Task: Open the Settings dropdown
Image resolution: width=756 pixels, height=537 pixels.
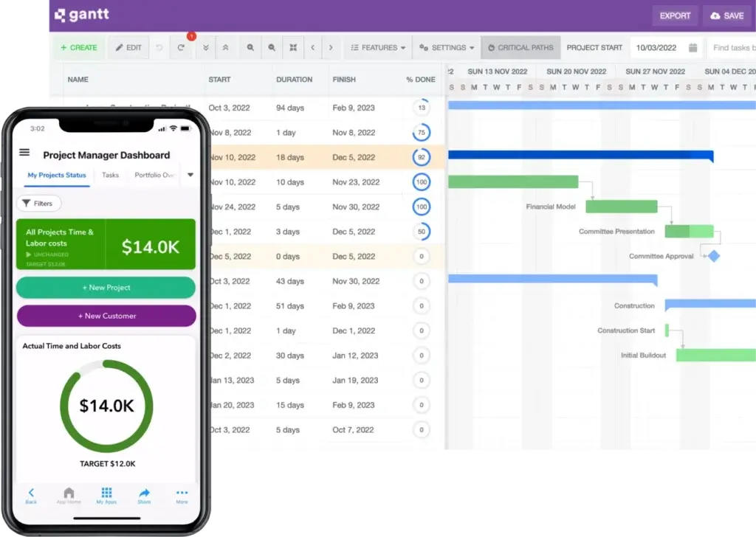Action: pyautogui.click(x=447, y=48)
